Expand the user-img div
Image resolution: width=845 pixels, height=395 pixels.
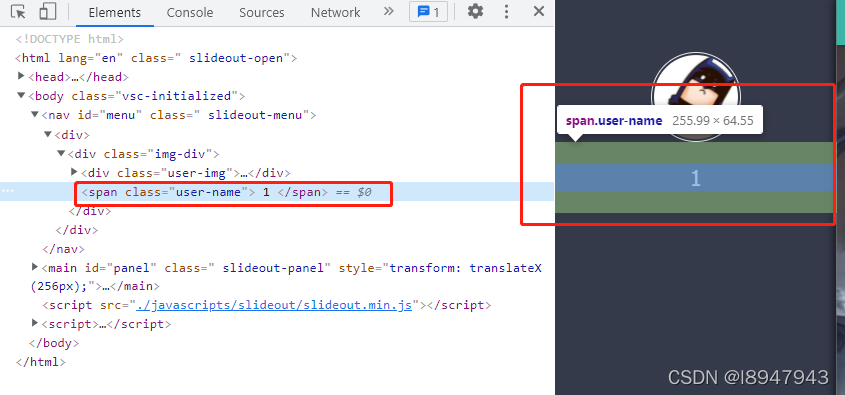74,172
